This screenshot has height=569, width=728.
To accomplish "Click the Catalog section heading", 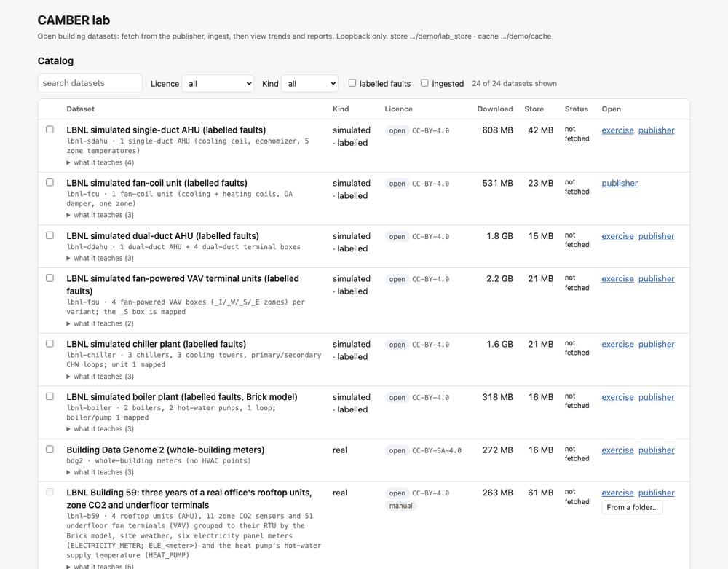I will coord(56,61).
